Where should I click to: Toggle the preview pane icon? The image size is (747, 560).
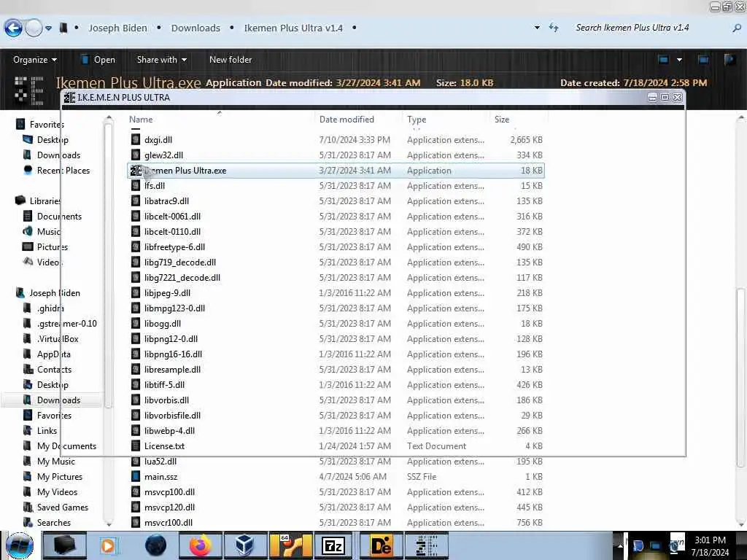click(x=703, y=60)
